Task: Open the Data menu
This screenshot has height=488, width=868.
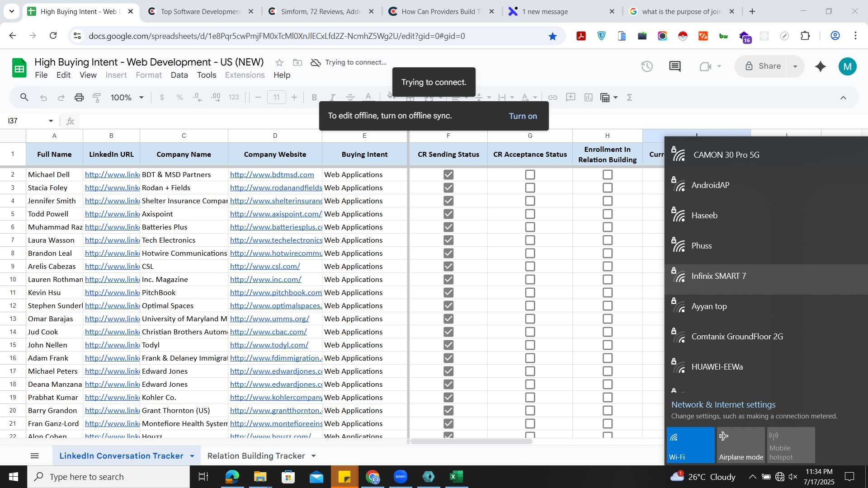Action: [x=179, y=75]
